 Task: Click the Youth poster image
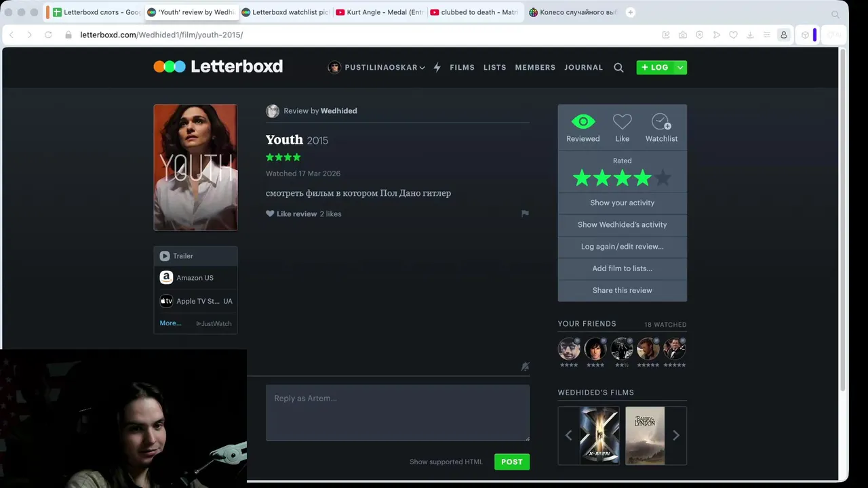pyautogui.click(x=195, y=167)
